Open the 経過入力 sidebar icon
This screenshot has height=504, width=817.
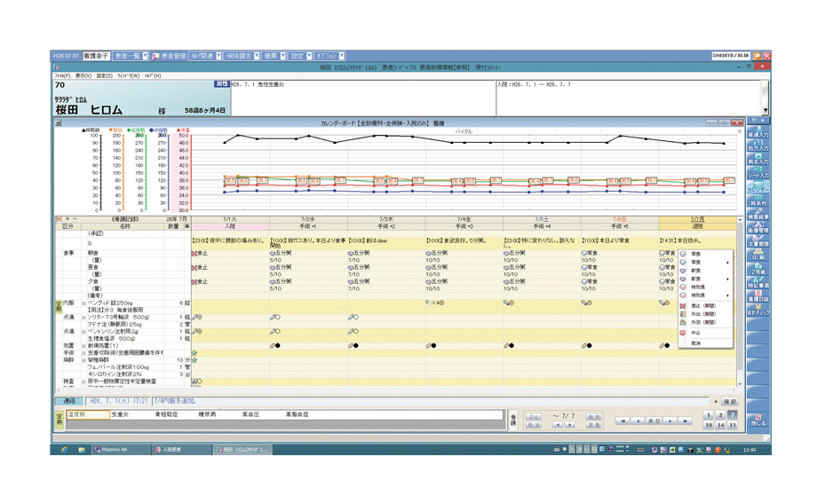(x=758, y=132)
